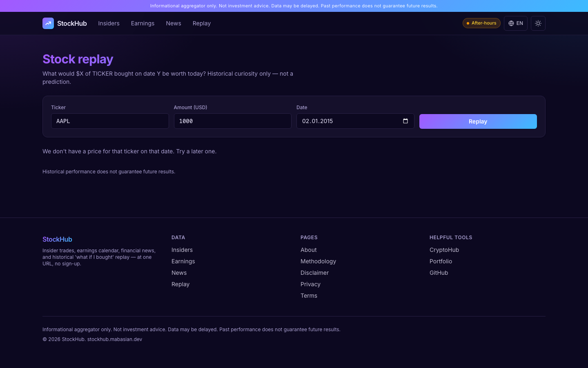Open Replay in the top navigation
Viewport: 588px width, 368px height.
202,23
